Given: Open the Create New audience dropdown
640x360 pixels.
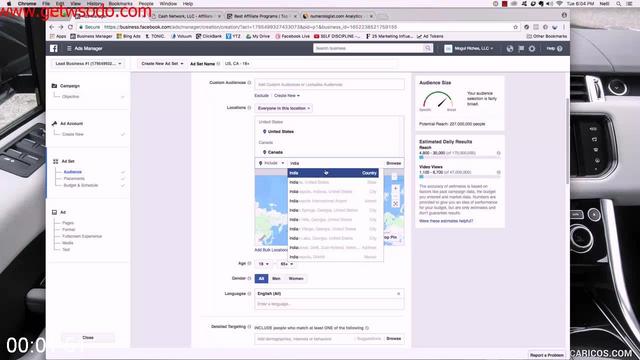Looking at the screenshot, I should 287,96.
